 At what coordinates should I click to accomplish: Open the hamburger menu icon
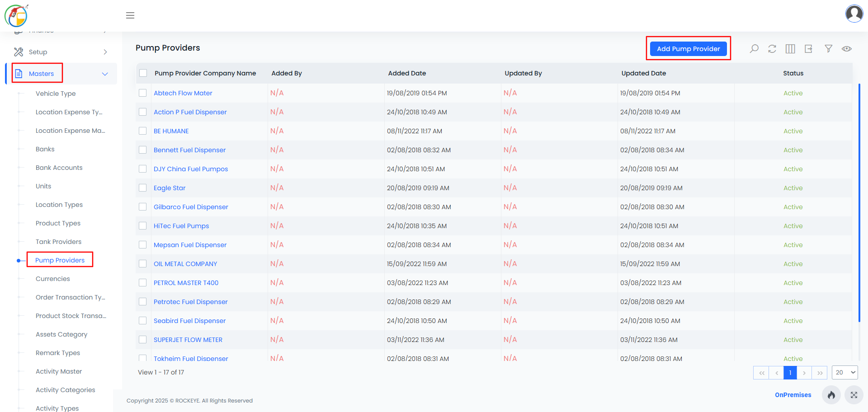[130, 15]
